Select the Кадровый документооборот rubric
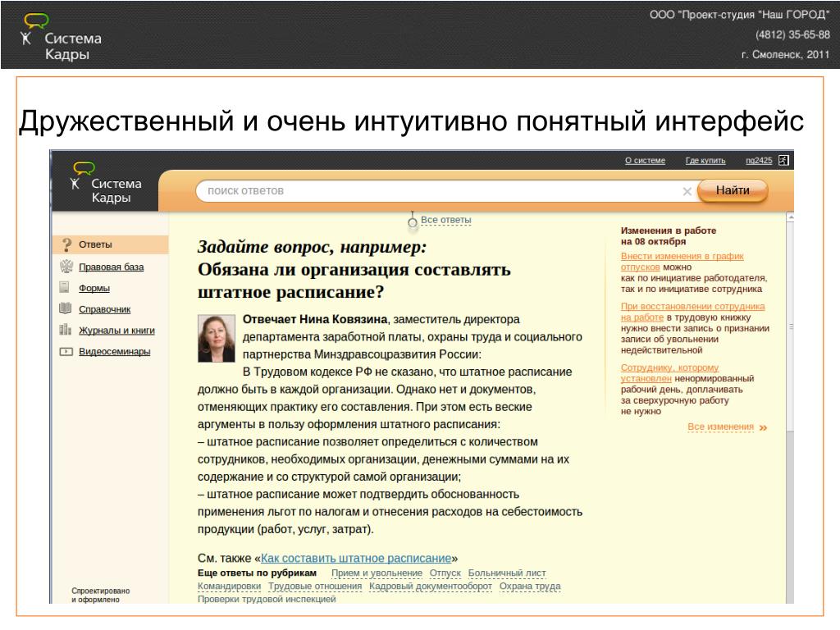Viewport: 840px width, 630px height. [430, 586]
